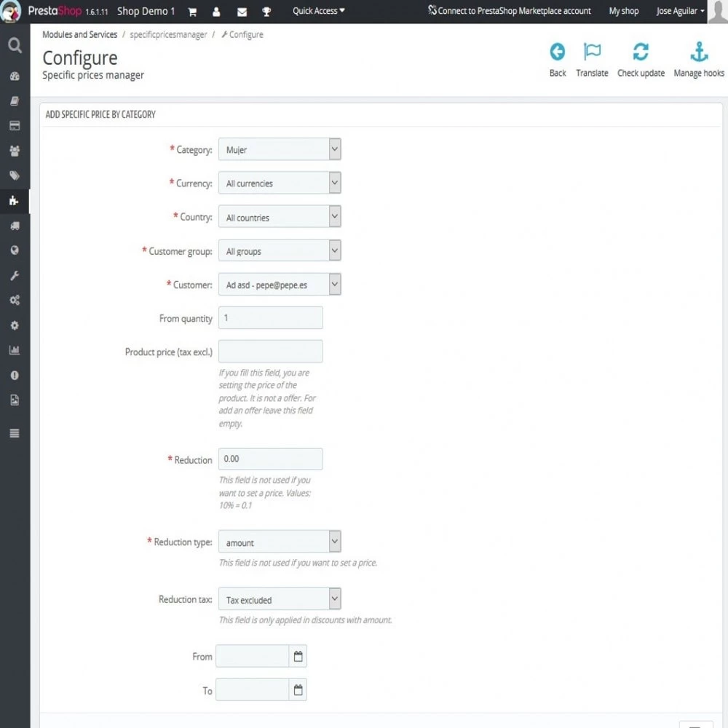The width and height of the screenshot is (728, 728).
Task: Focus the From quantity input field
Action: (x=271, y=318)
